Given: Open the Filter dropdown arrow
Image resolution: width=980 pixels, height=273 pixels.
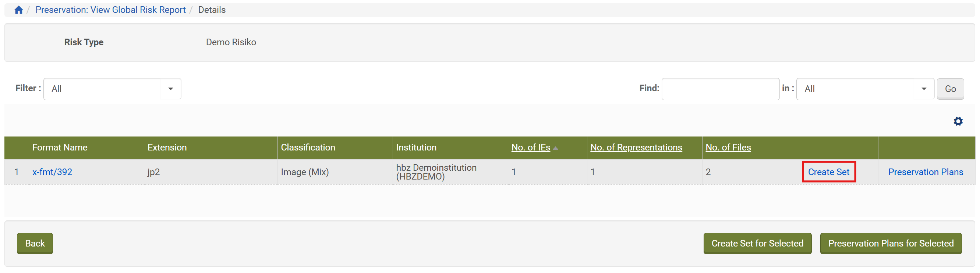Looking at the screenshot, I should (170, 89).
